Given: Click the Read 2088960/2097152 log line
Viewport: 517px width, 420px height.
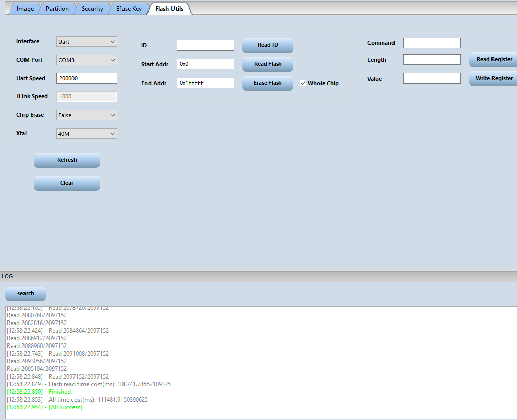Looking at the screenshot, I should coord(37,346).
